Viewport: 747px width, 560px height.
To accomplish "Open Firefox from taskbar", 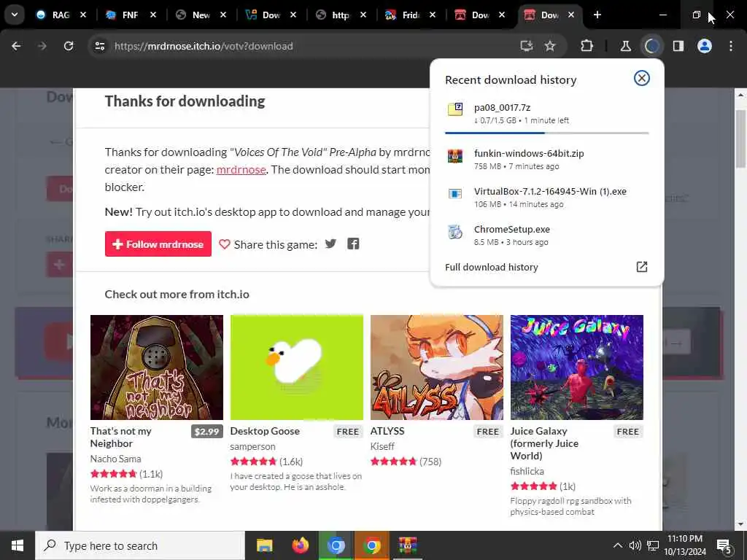I will (300, 545).
